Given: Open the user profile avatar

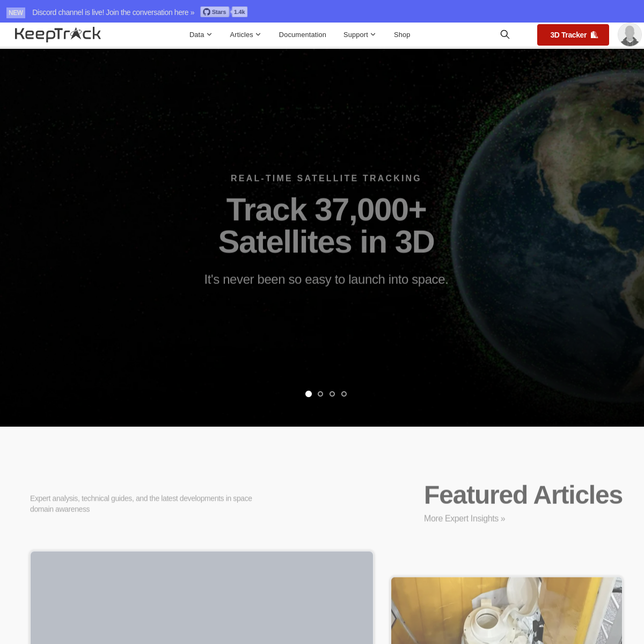Looking at the screenshot, I should click(629, 34).
